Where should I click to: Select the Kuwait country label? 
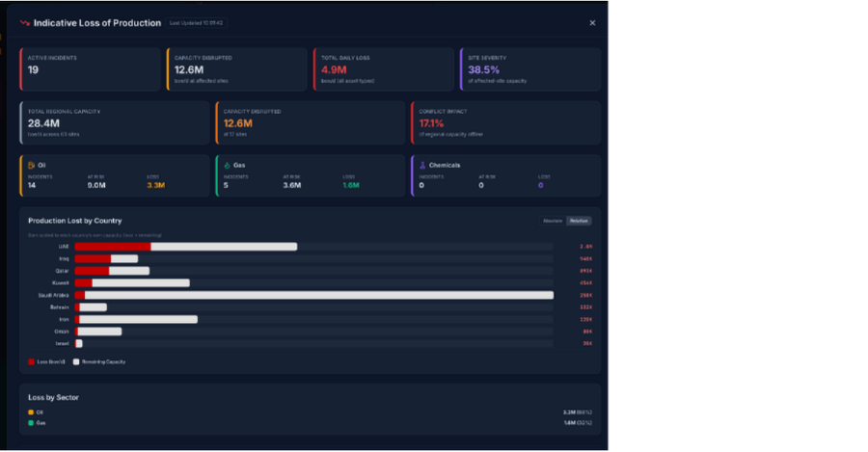tap(60, 282)
